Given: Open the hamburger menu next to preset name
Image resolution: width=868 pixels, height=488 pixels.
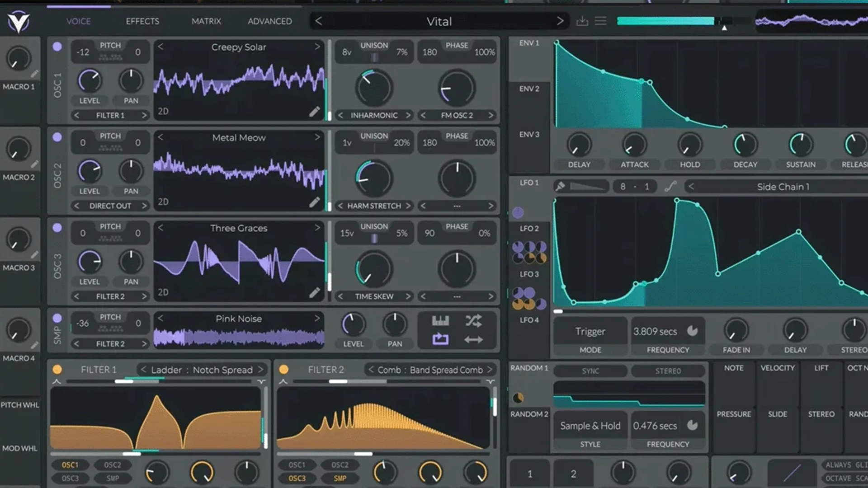Looking at the screenshot, I should 601,21.
